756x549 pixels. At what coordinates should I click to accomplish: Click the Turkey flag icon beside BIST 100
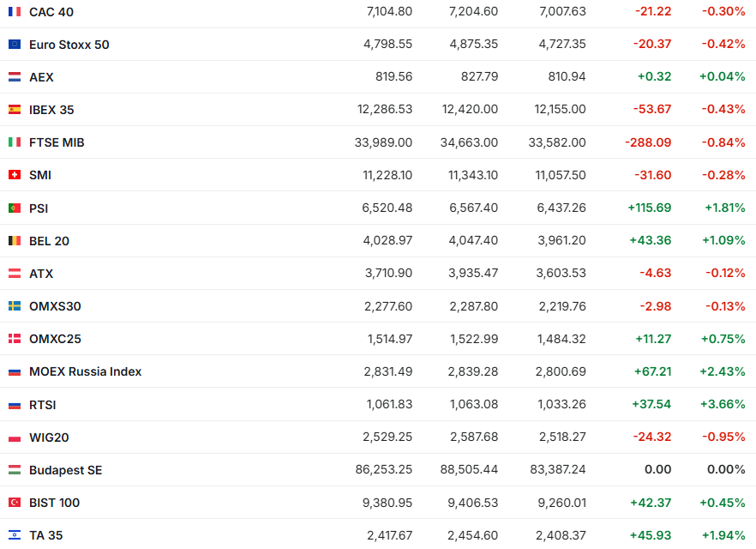click(x=15, y=503)
